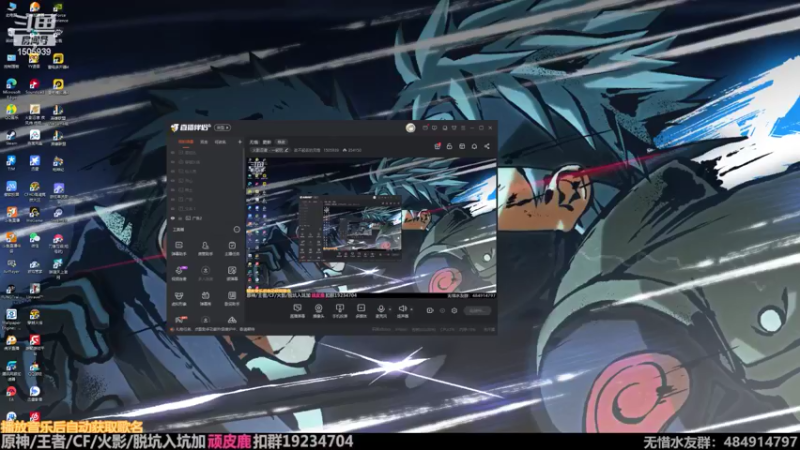Toggle the eye icon of the top source row

click(173, 153)
